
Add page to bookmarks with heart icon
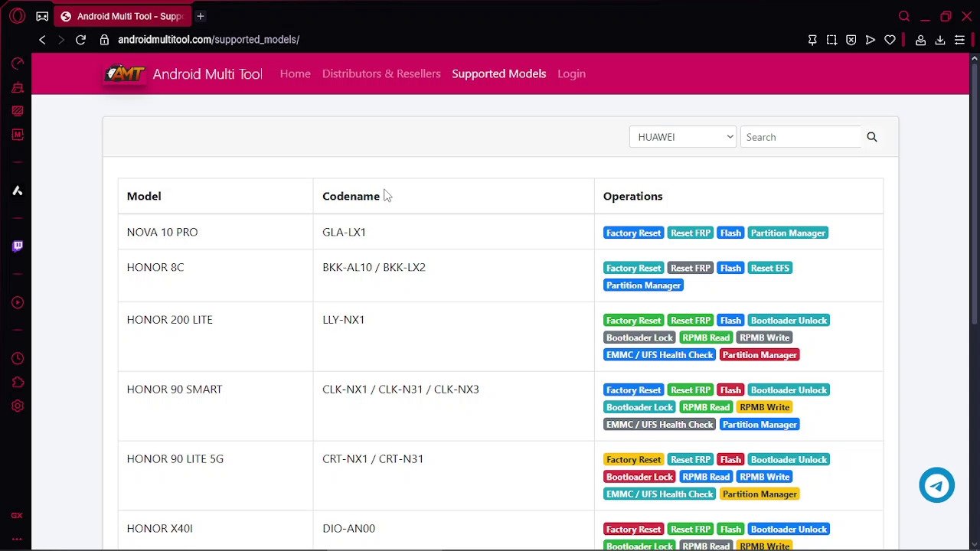click(x=890, y=40)
